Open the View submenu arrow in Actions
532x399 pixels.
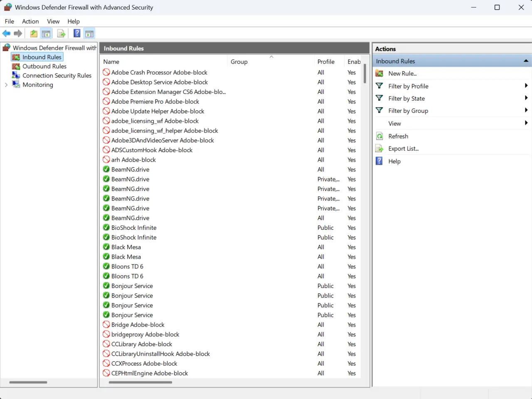(x=526, y=123)
